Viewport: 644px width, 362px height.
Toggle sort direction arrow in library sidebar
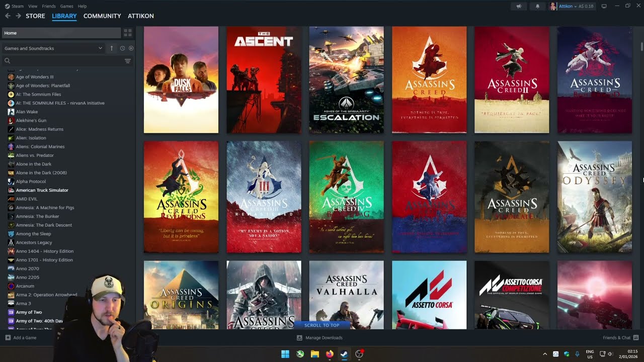tap(112, 48)
